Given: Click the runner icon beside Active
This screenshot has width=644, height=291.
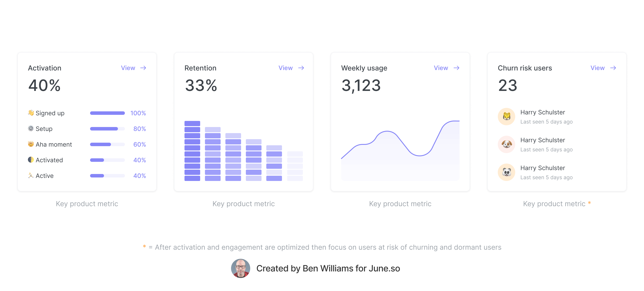Looking at the screenshot, I should (31, 176).
